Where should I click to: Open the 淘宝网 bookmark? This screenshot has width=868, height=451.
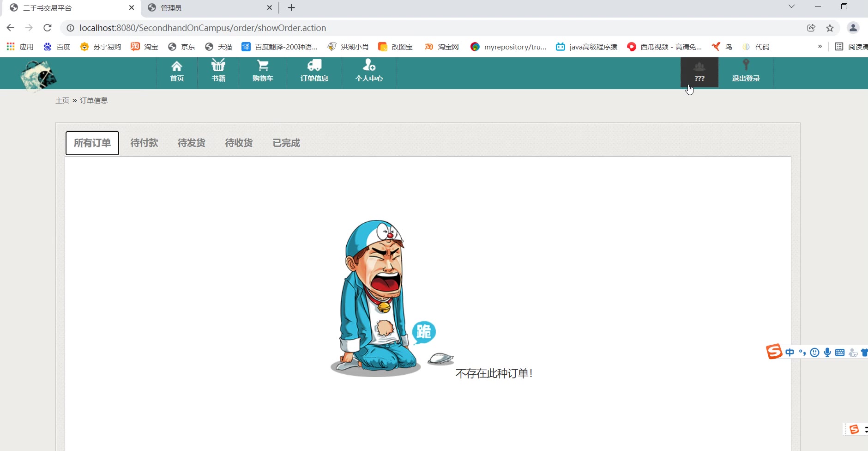[442, 47]
